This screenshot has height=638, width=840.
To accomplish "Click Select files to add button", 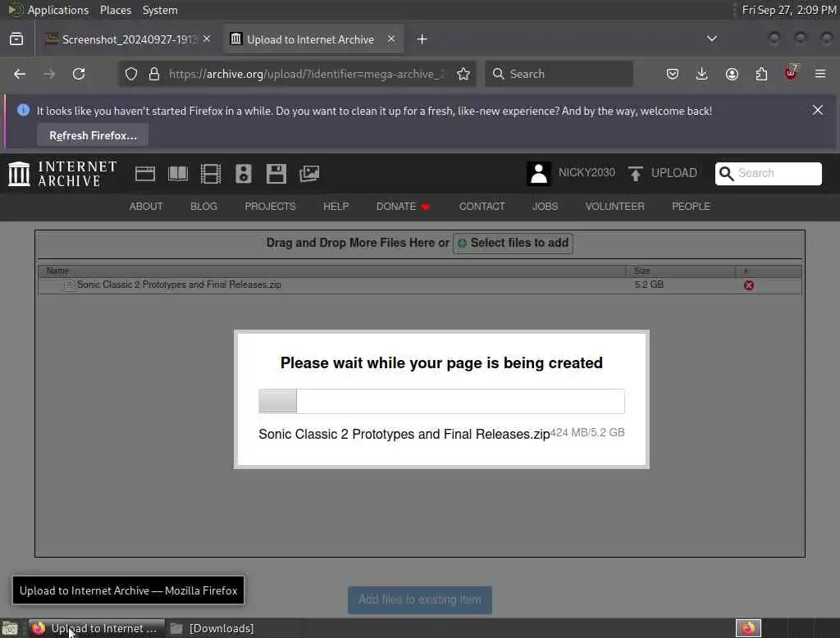I will click(513, 244).
